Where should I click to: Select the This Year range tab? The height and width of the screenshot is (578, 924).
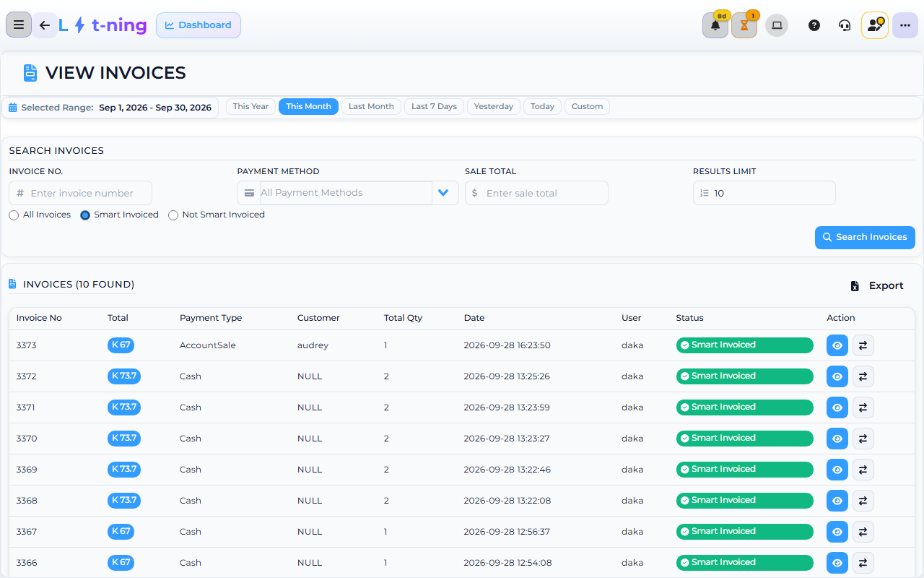(250, 106)
